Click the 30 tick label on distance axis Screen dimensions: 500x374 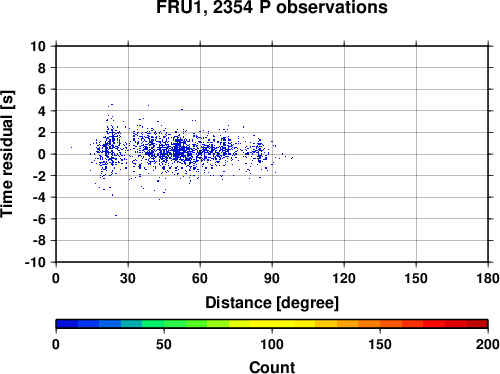point(128,278)
